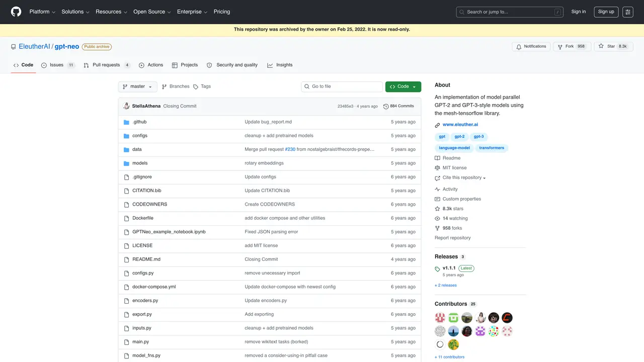
Task: Click the .github folder icon
Action: coord(127,122)
